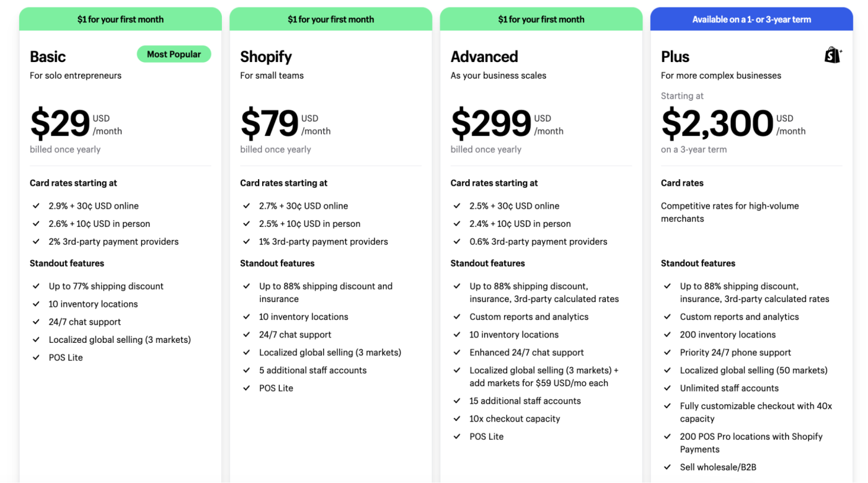Click the green $1 first month banner above Advanced
This screenshot has height=483, width=868.
click(541, 19)
